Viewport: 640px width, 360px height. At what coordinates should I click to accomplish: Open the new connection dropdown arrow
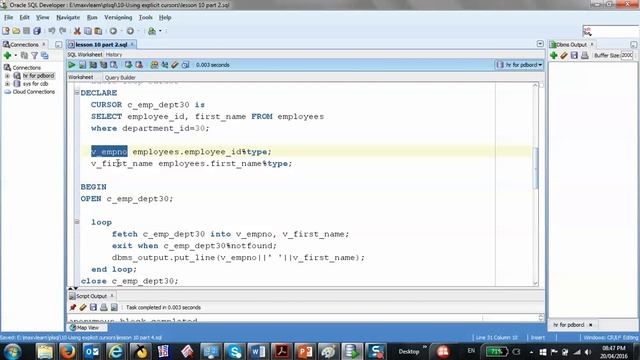(16, 56)
